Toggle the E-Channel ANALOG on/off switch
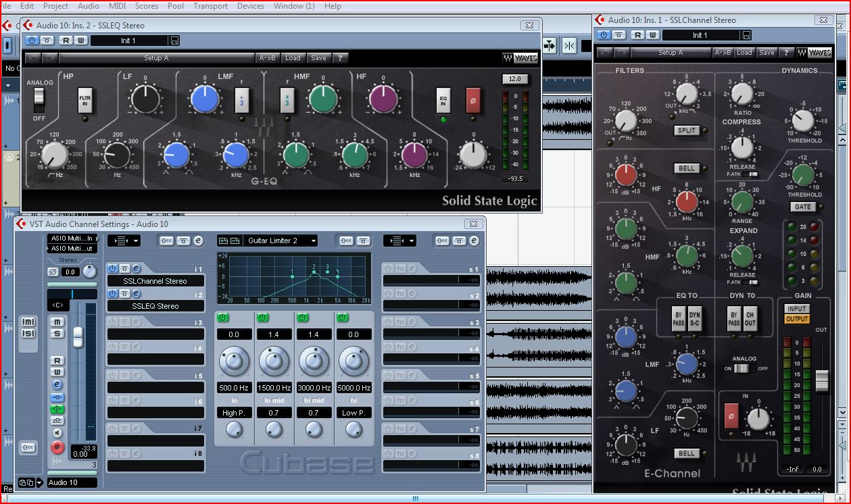851x504 pixels. click(x=744, y=368)
